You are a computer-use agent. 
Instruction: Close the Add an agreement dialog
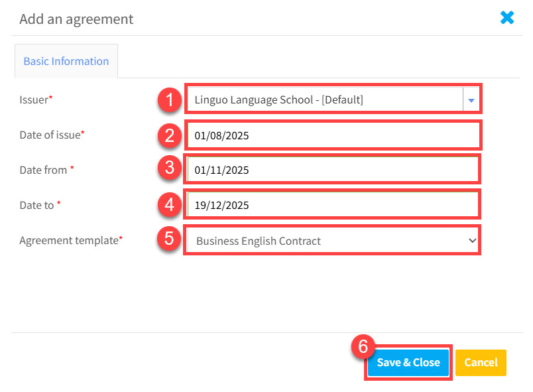507,18
